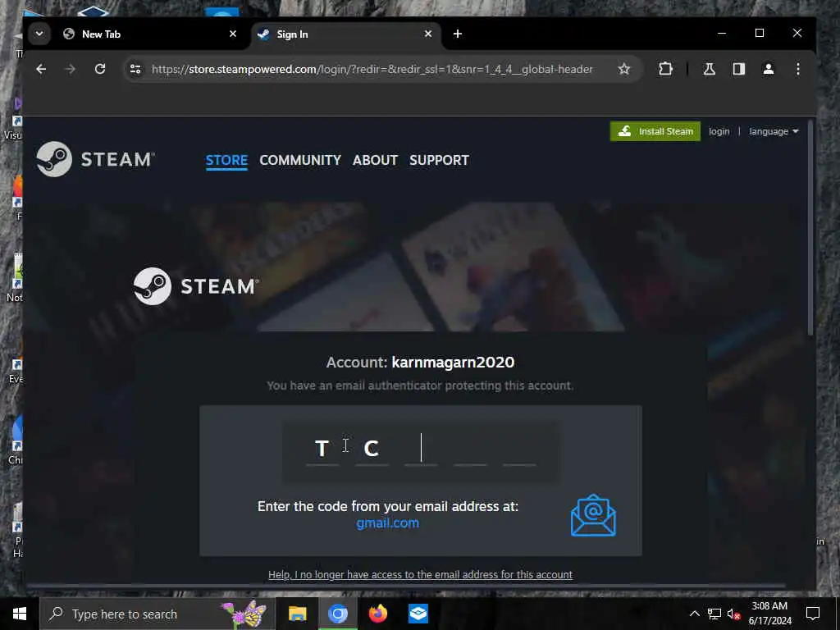This screenshot has width=840, height=630.
Task: Click the login link in header
Action: coord(719,131)
